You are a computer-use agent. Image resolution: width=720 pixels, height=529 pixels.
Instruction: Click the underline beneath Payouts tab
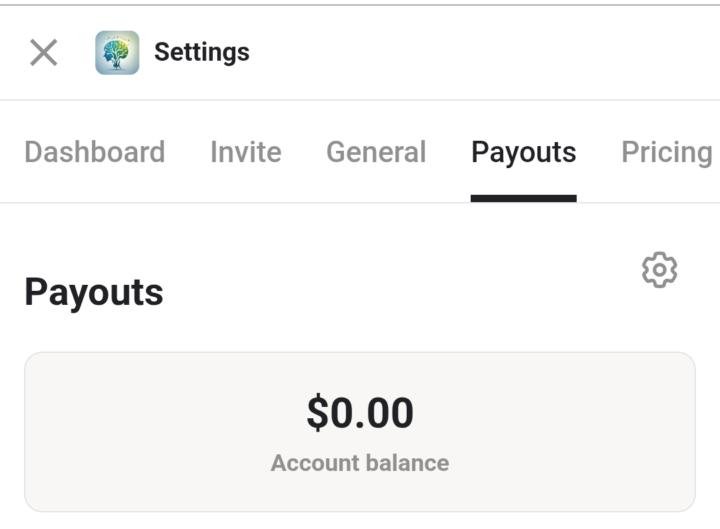[x=523, y=198]
